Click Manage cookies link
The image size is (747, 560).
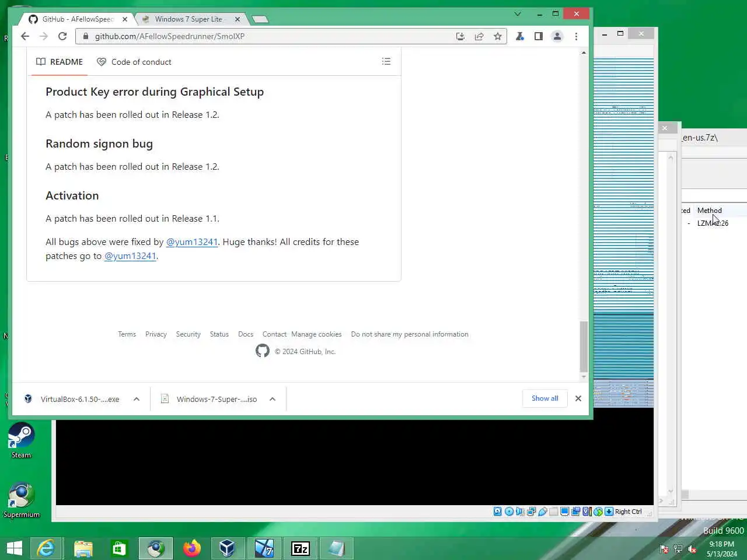pyautogui.click(x=316, y=334)
